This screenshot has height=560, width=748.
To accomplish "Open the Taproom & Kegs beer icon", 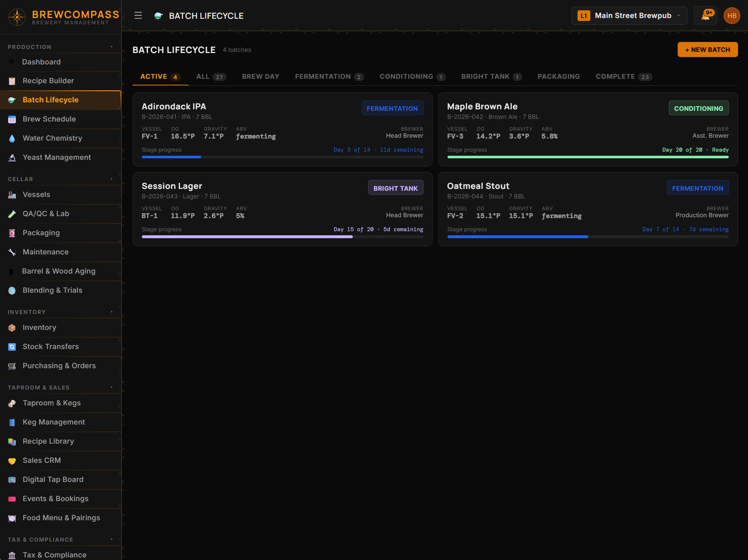I will [x=12, y=403].
